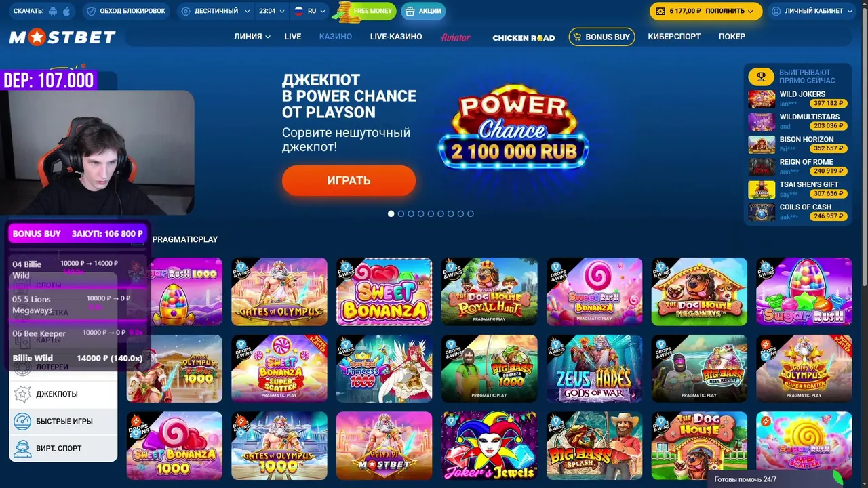Select the second carousel dot indicator
Image resolution: width=868 pixels, height=488 pixels.
(x=401, y=213)
